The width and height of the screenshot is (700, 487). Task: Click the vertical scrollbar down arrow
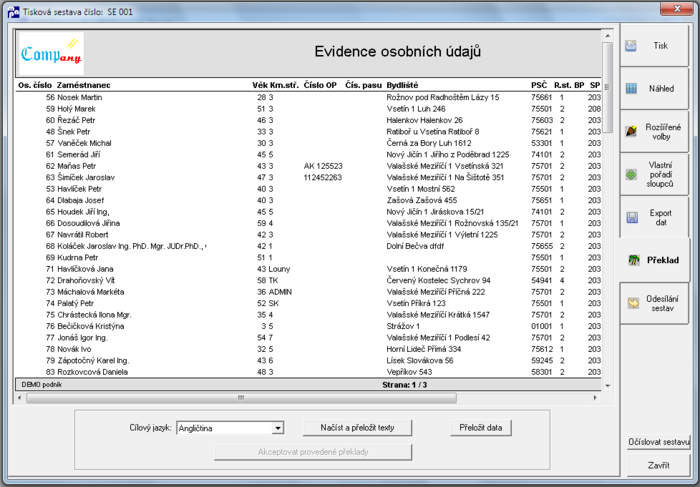click(607, 386)
